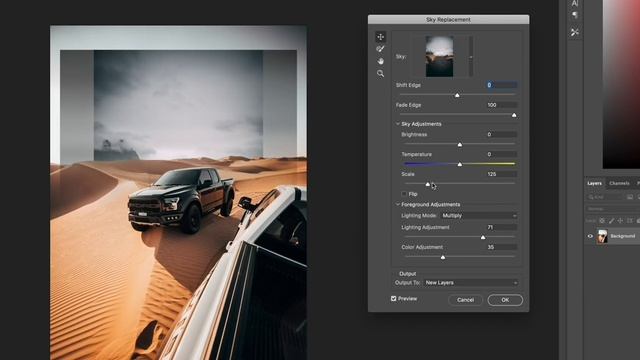Image resolution: width=640 pixels, height=360 pixels.
Task: Uncheck the Preview checkbox
Action: pos(393,298)
